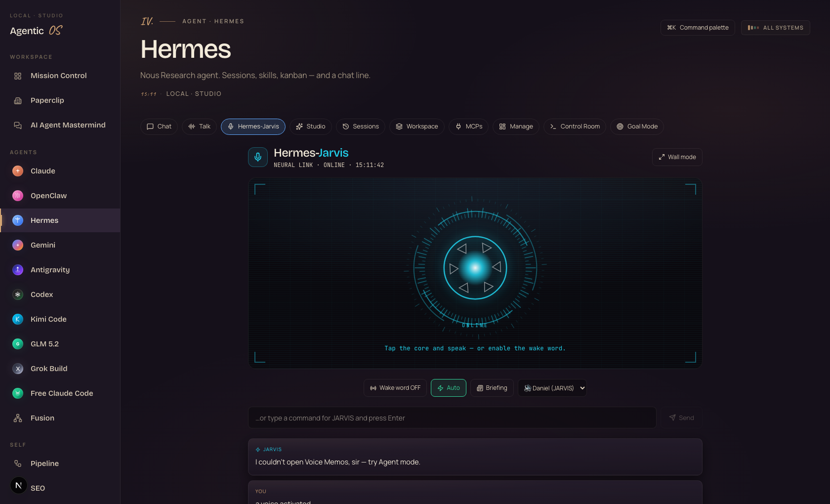Viewport: 830px width, 504px height.
Task: Click the Claude agent avatar icon
Action: tap(18, 171)
